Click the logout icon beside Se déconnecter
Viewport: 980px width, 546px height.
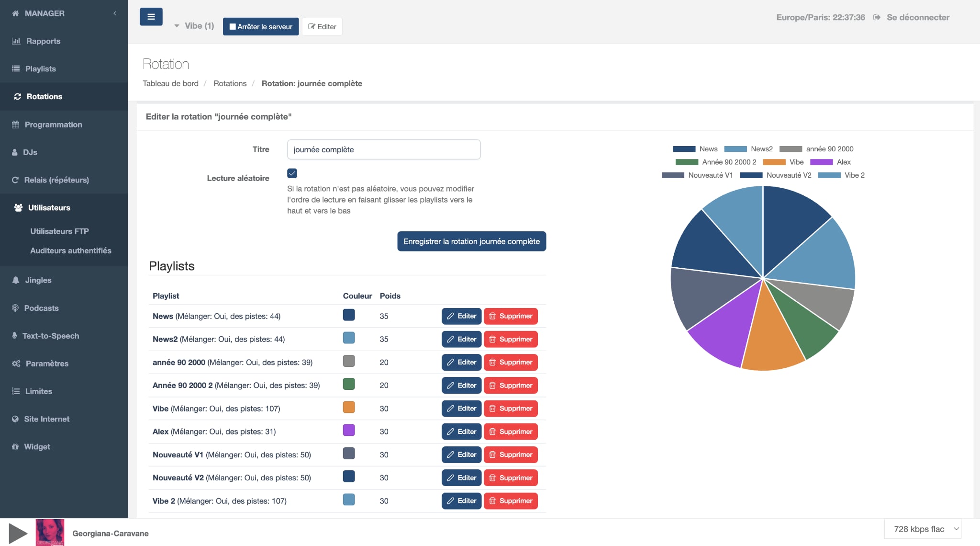(x=877, y=17)
